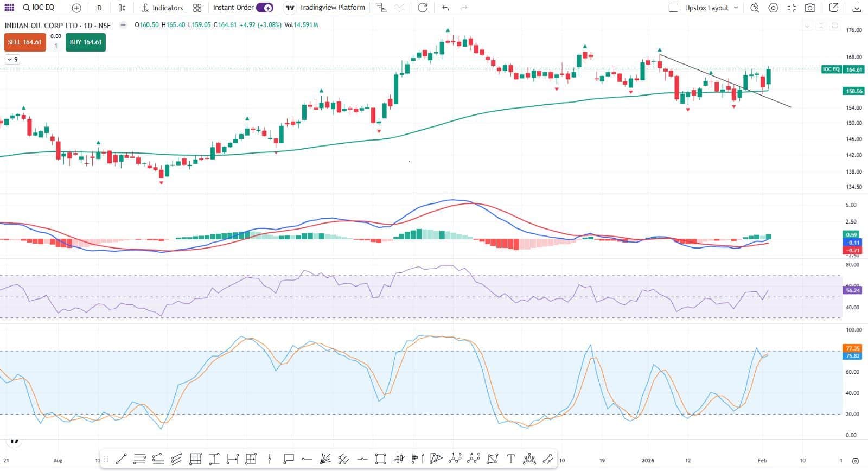The image size is (868, 471).
Task: Select the text annotation tool
Action: click(510, 459)
